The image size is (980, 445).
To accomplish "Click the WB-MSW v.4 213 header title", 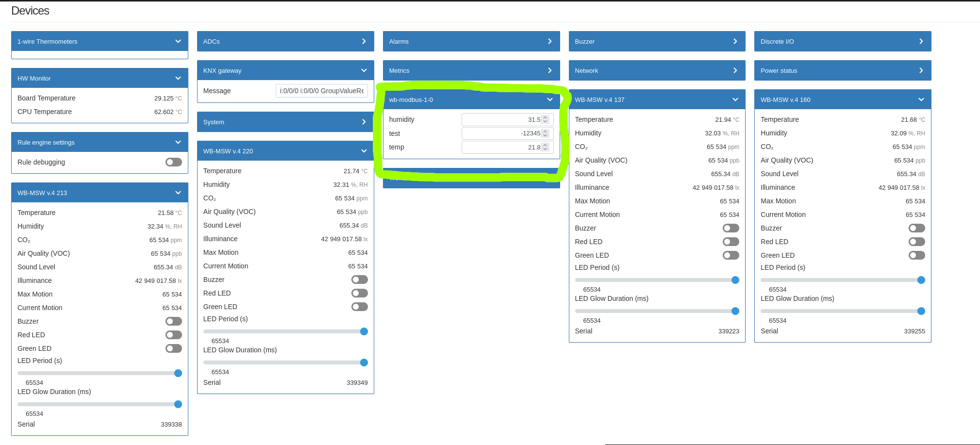I will (x=42, y=193).
